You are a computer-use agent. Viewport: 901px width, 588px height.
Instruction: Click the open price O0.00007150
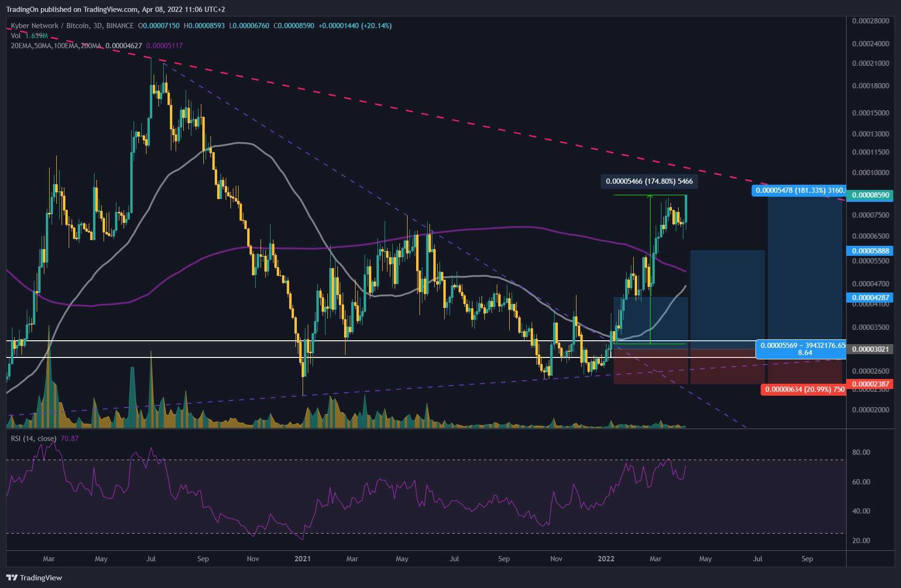tap(160, 25)
